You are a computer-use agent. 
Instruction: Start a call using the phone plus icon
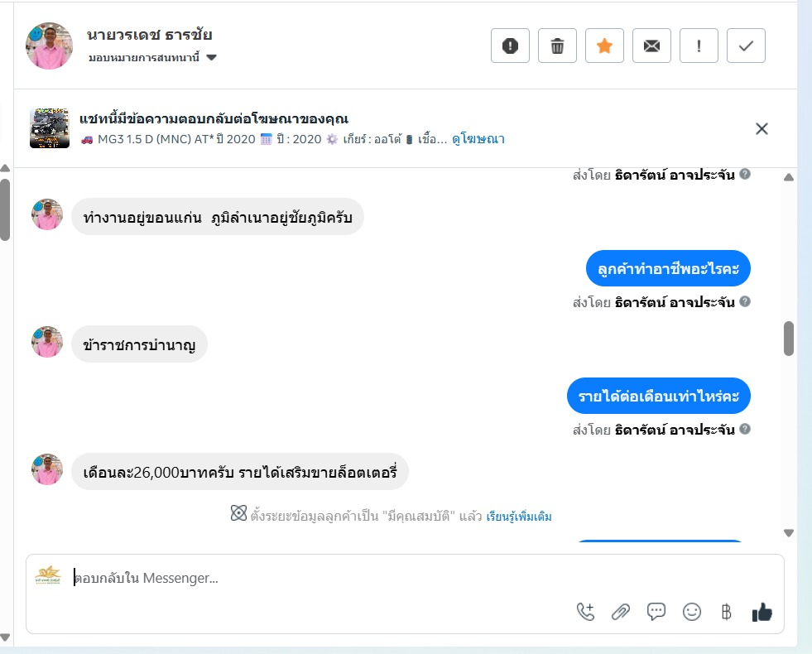coord(585,612)
